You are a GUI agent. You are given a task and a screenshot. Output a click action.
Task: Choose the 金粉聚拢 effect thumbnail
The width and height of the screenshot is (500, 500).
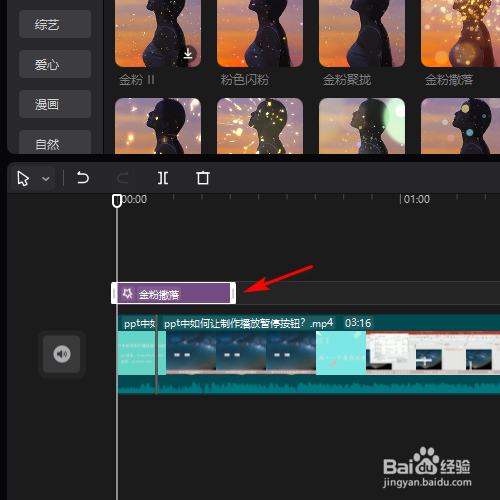pyautogui.click(x=362, y=33)
